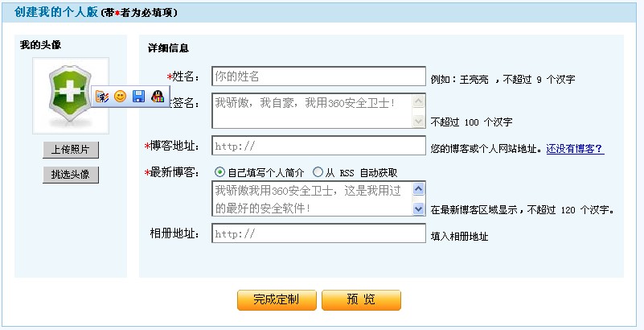This screenshot has width=644, height=330.
Task: Click the 彩 picture icon in floating toolbar
Action: (102, 97)
